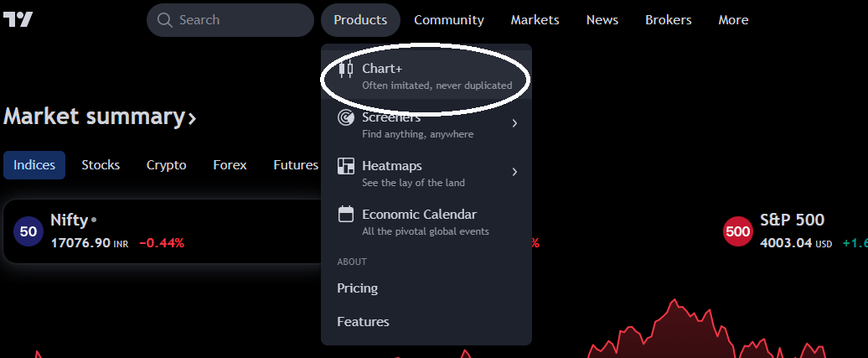This screenshot has width=868, height=358.
Task: Click the Heatmaps grid icon
Action: click(345, 166)
